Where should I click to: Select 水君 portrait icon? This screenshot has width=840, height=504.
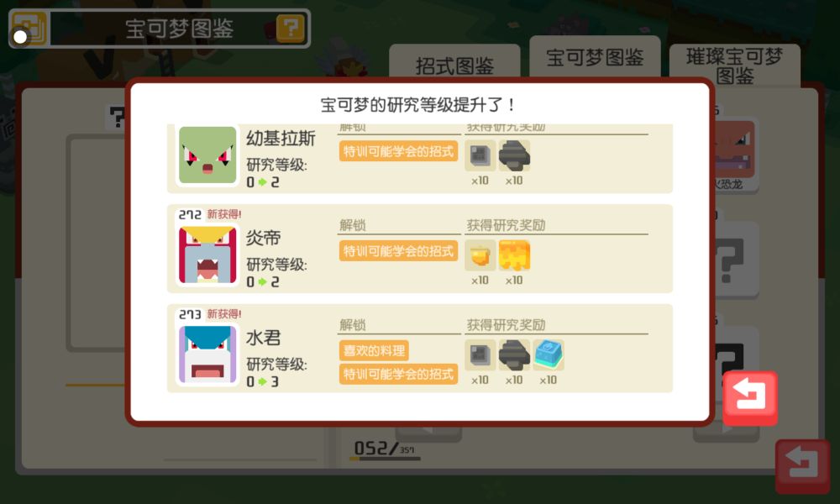[207, 354]
